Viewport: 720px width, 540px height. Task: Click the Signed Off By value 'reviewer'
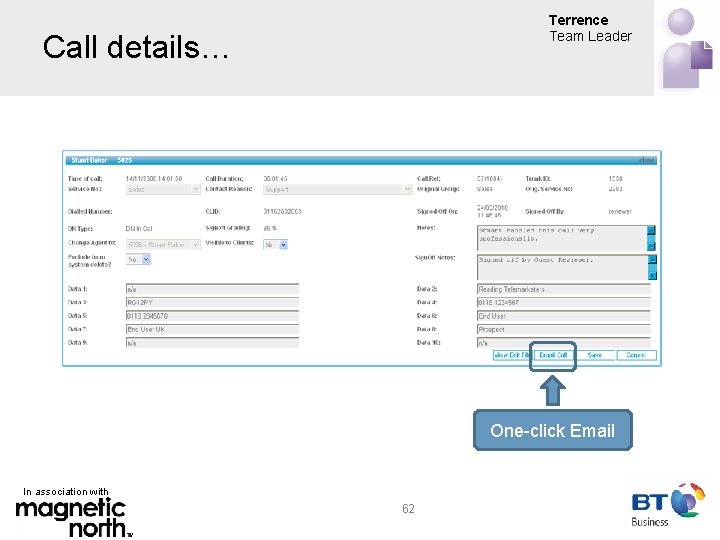coord(620,212)
